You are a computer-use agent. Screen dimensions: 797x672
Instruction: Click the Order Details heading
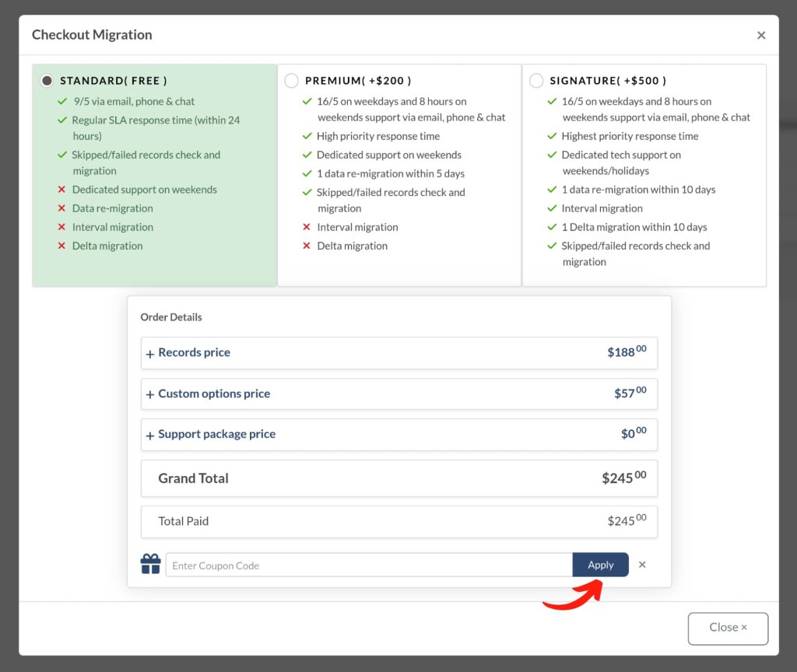[x=171, y=317]
